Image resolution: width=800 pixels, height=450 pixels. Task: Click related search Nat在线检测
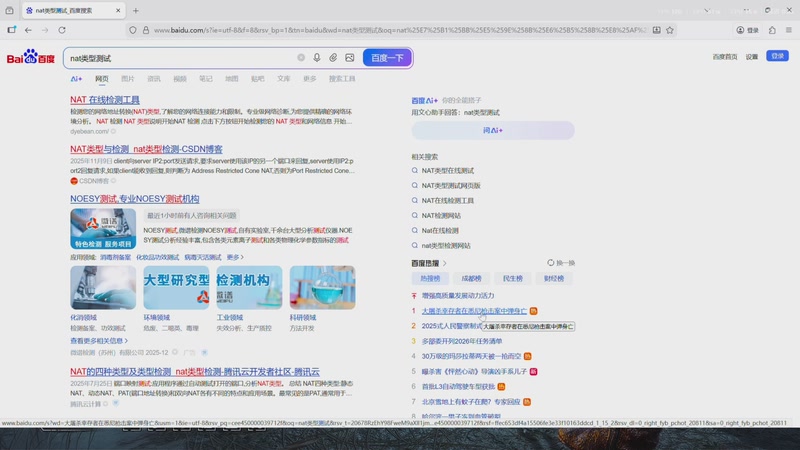tap(440, 231)
